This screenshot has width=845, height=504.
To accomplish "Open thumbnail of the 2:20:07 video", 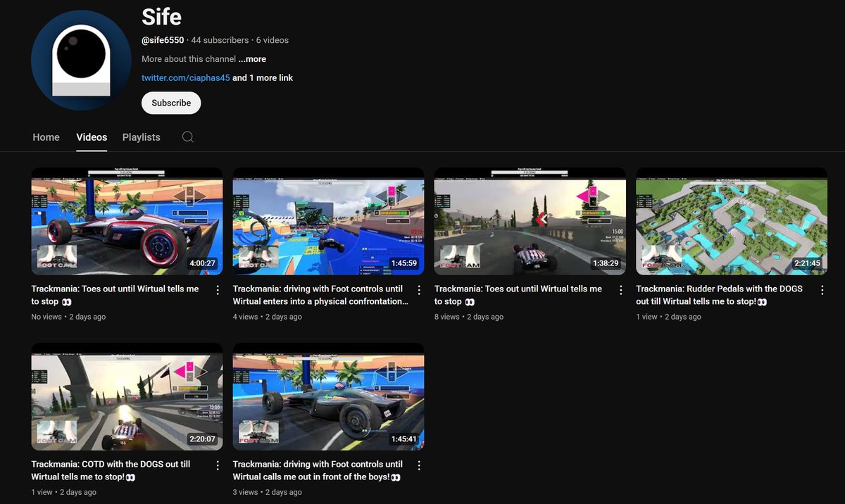I will pyautogui.click(x=127, y=397).
